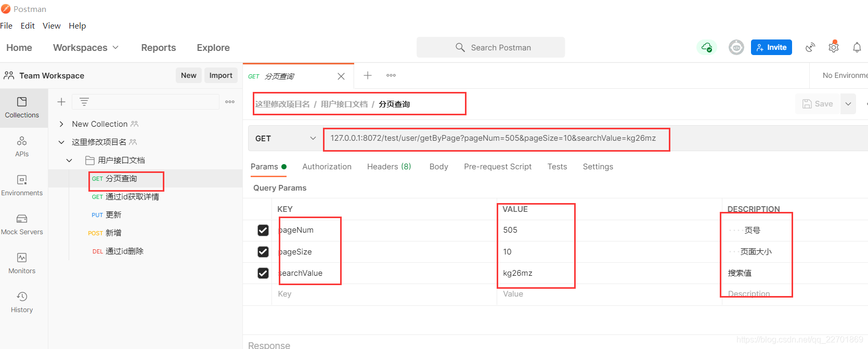Click the Import button
The image size is (868, 349).
221,75
